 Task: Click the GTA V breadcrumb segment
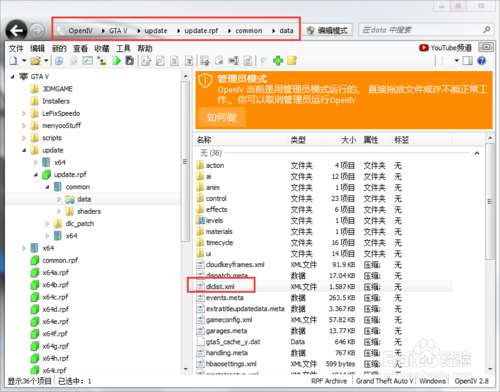118,31
